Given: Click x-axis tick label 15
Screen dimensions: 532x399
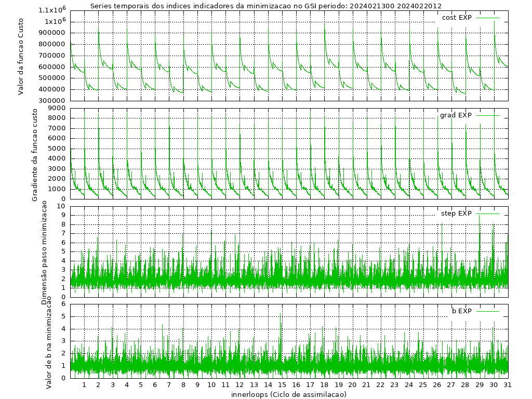Looking at the screenshot, I should click(x=282, y=385).
